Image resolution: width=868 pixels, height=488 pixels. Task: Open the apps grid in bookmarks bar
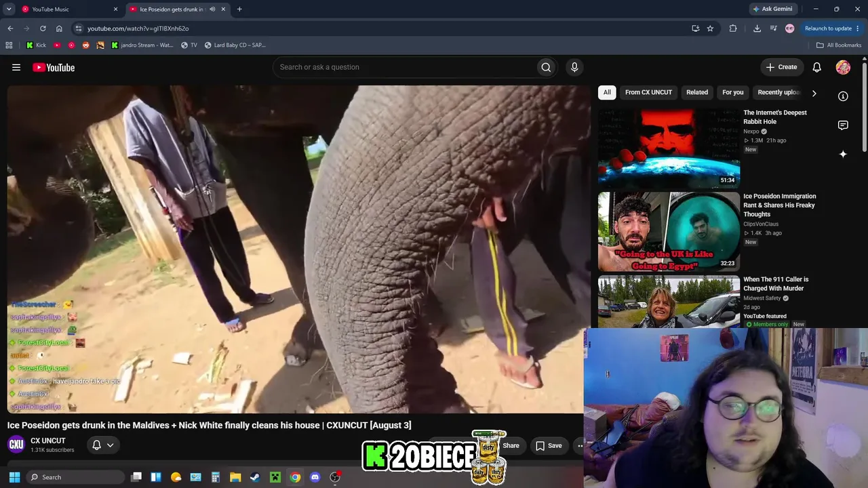9,45
